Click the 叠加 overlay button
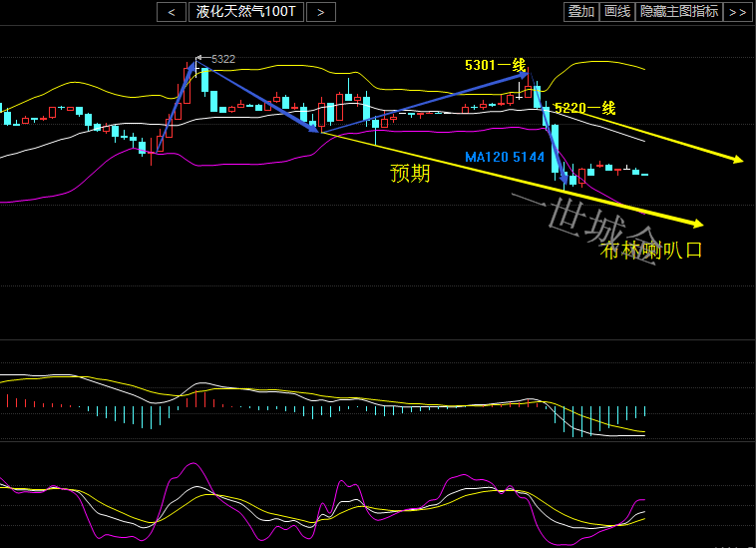Image resolution: width=756 pixels, height=548 pixels. [581, 12]
